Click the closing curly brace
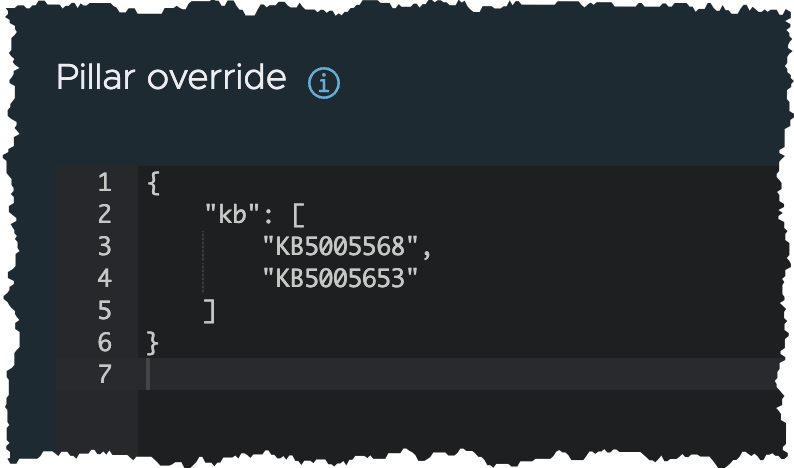Image resolution: width=794 pixels, height=468 pixels. (153, 343)
